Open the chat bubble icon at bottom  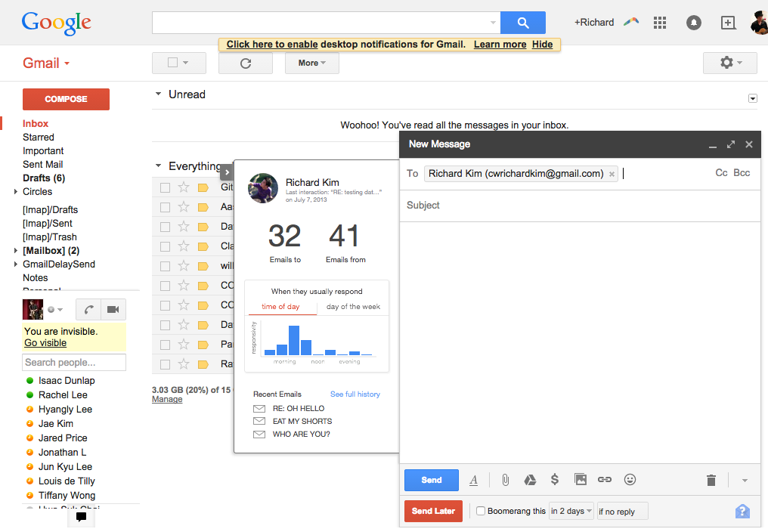click(x=82, y=516)
